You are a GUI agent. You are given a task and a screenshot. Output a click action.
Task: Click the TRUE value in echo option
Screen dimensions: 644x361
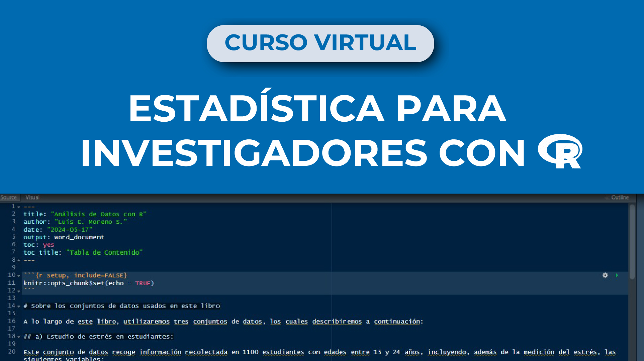coord(143,283)
